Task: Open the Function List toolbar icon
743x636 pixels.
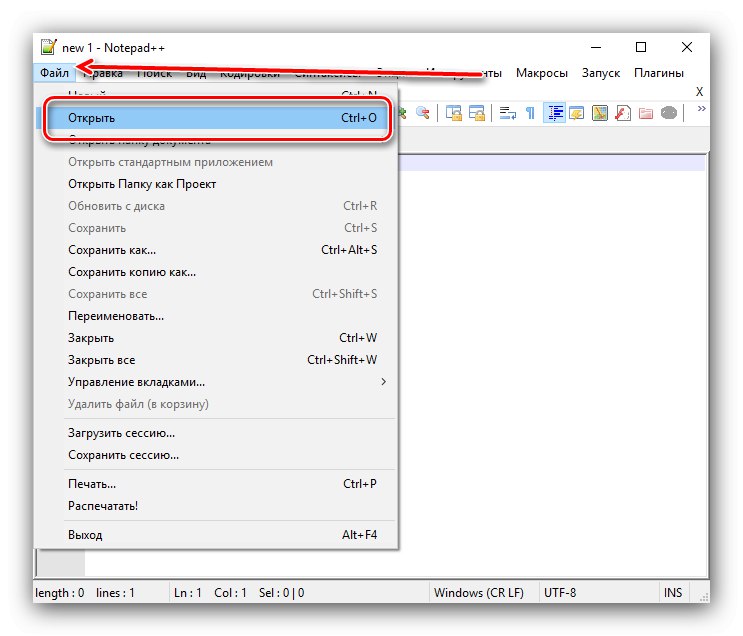Action: [623, 113]
